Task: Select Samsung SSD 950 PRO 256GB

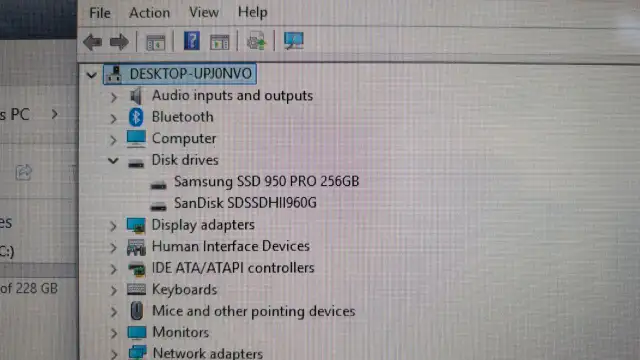Action: click(x=267, y=181)
